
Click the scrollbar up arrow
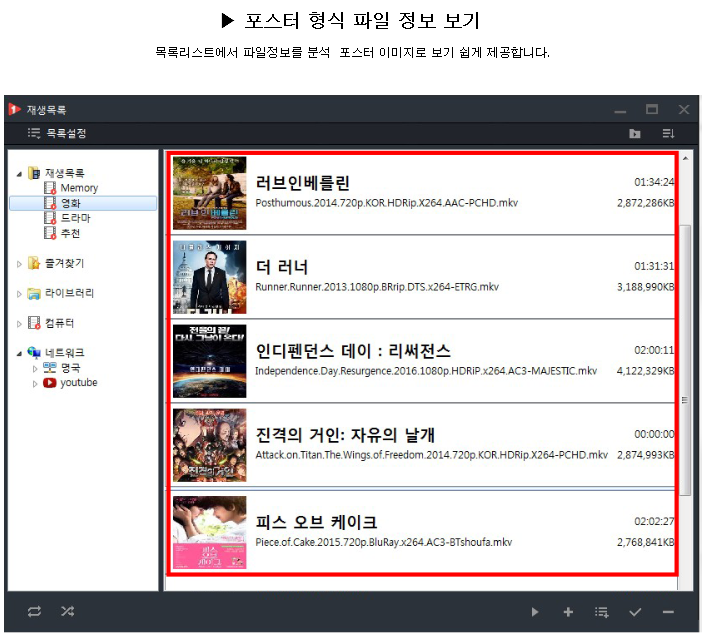686,158
